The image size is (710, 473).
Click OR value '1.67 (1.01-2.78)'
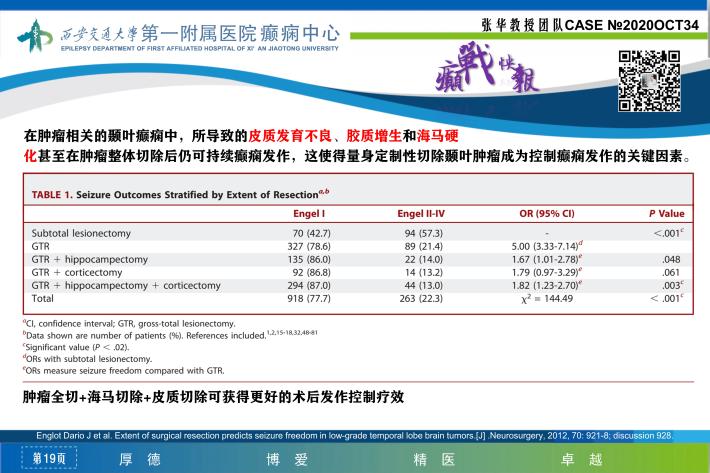(x=547, y=259)
